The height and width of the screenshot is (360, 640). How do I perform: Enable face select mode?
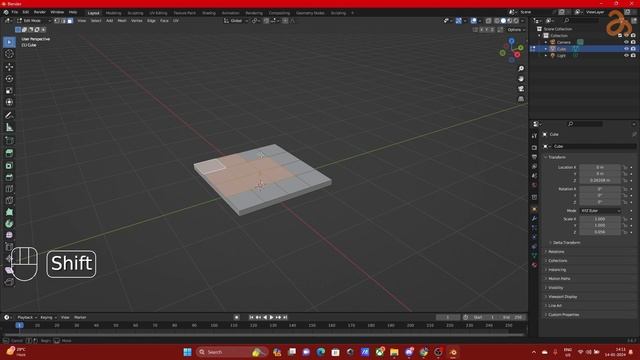click(x=70, y=21)
